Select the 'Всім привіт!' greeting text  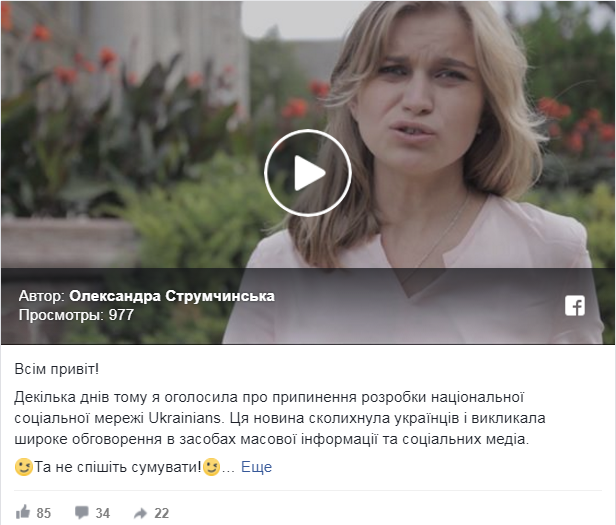(x=57, y=369)
